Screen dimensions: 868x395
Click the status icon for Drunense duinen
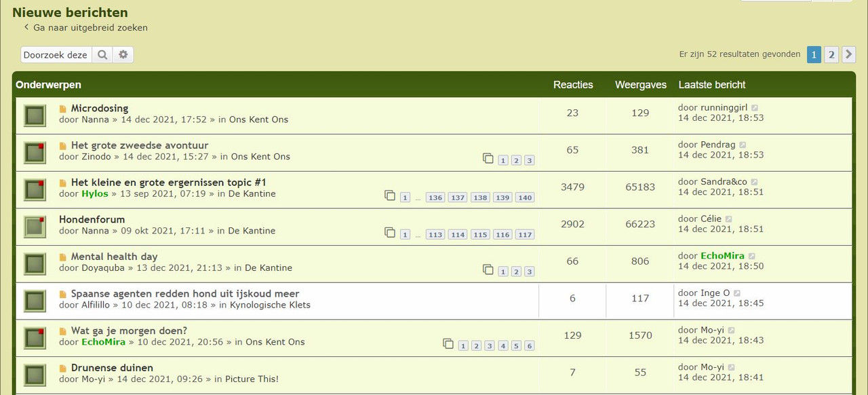coord(35,375)
